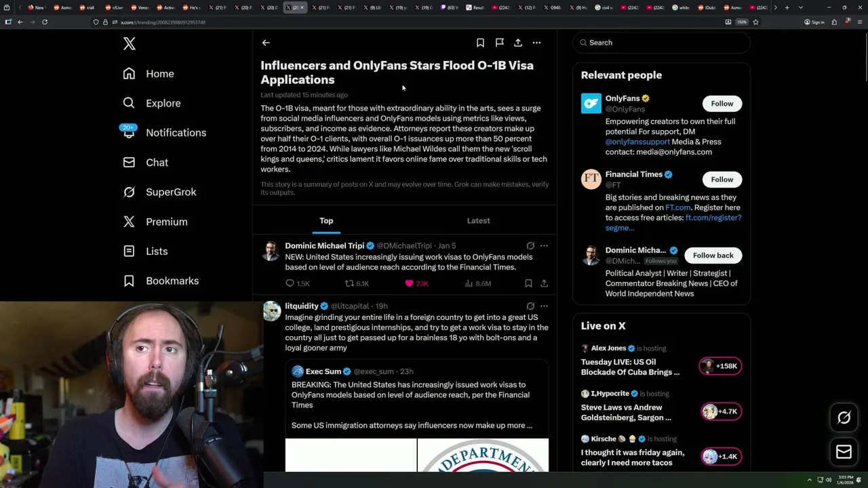Follow the OnlyFans account

click(722, 104)
